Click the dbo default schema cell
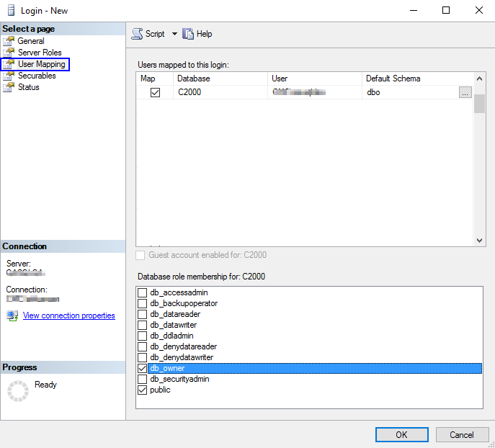Viewport: 495px width, 448px height. pos(411,92)
